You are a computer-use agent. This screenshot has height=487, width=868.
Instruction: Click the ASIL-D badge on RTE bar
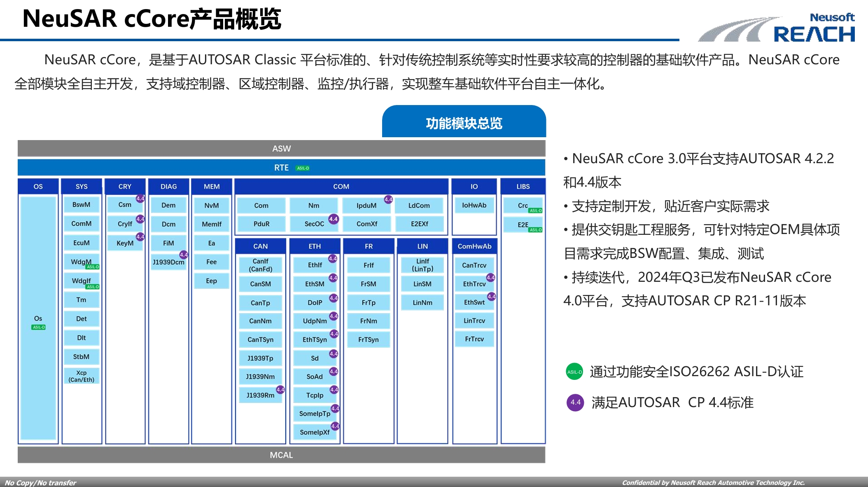(303, 168)
